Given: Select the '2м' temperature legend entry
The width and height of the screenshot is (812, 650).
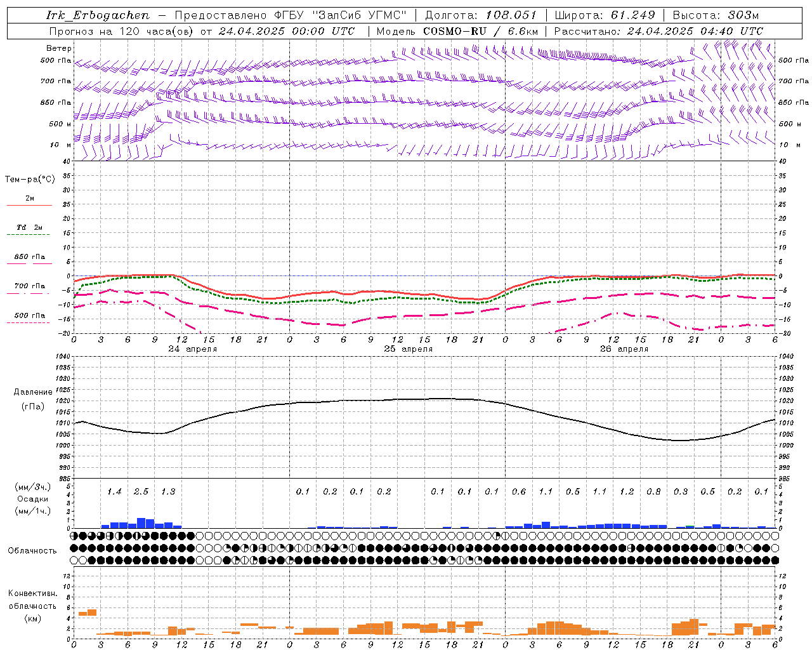Looking at the screenshot, I should [30, 199].
